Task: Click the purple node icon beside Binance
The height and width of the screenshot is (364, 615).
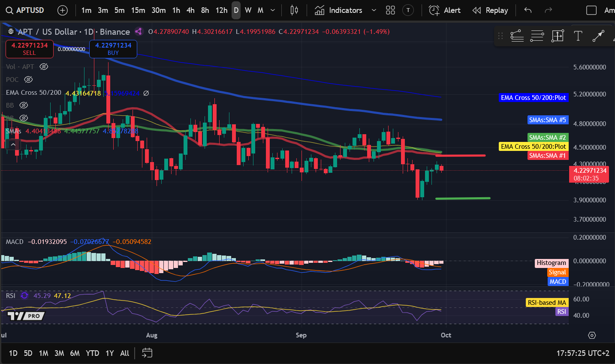Action: click(x=138, y=31)
